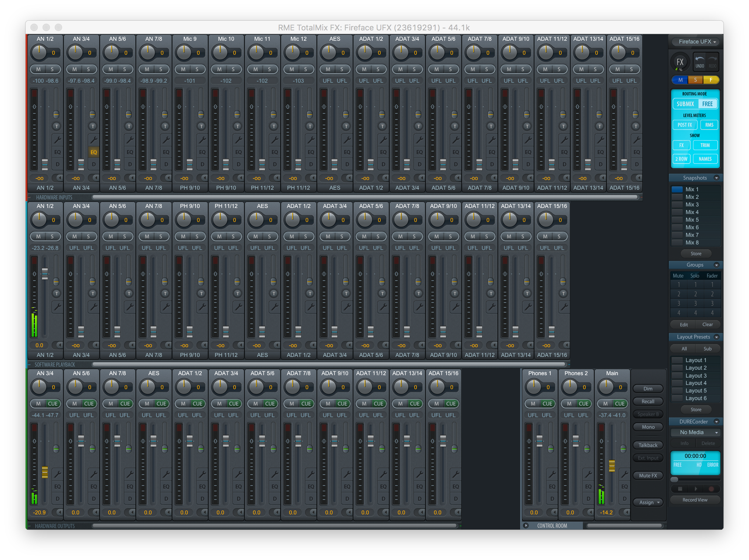This screenshot has width=749, height=560.
Task: Click the Mute FX button
Action: click(648, 475)
